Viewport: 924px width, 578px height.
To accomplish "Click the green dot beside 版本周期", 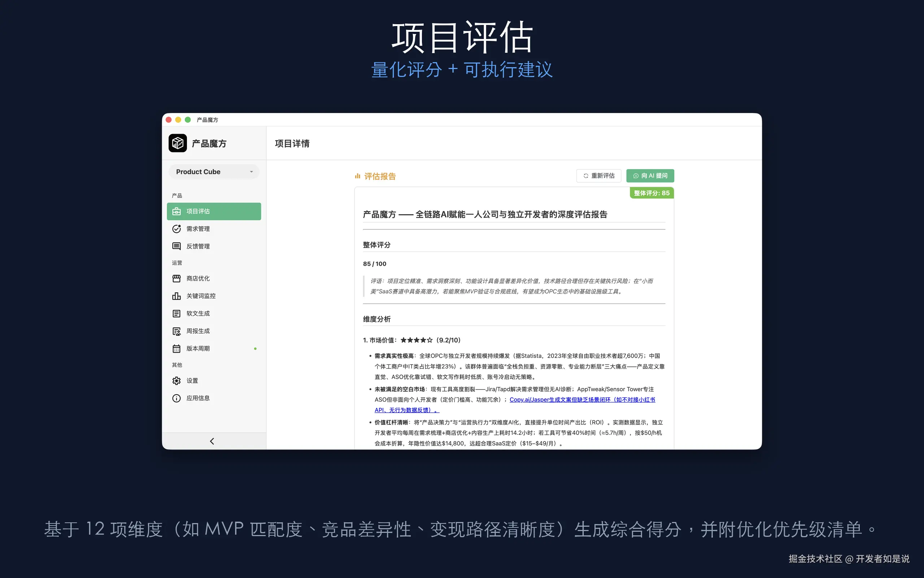I will 256,349.
